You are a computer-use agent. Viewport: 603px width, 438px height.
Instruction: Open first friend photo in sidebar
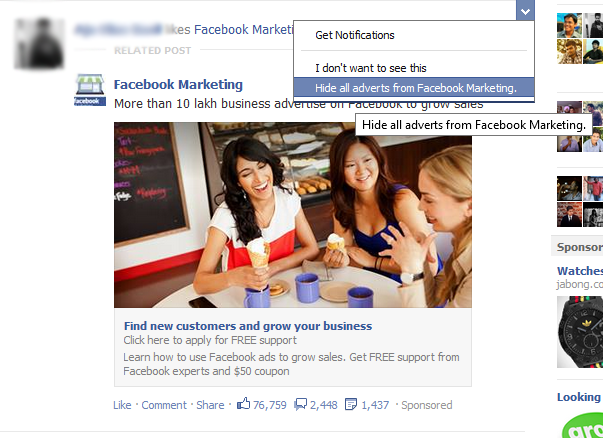pos(569,25)
